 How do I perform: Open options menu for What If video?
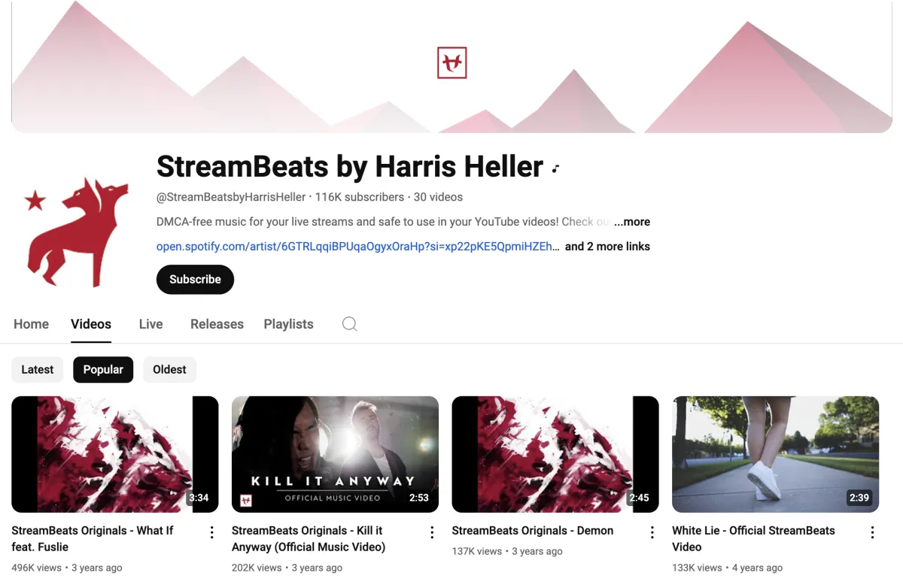(x=212, y=532)
